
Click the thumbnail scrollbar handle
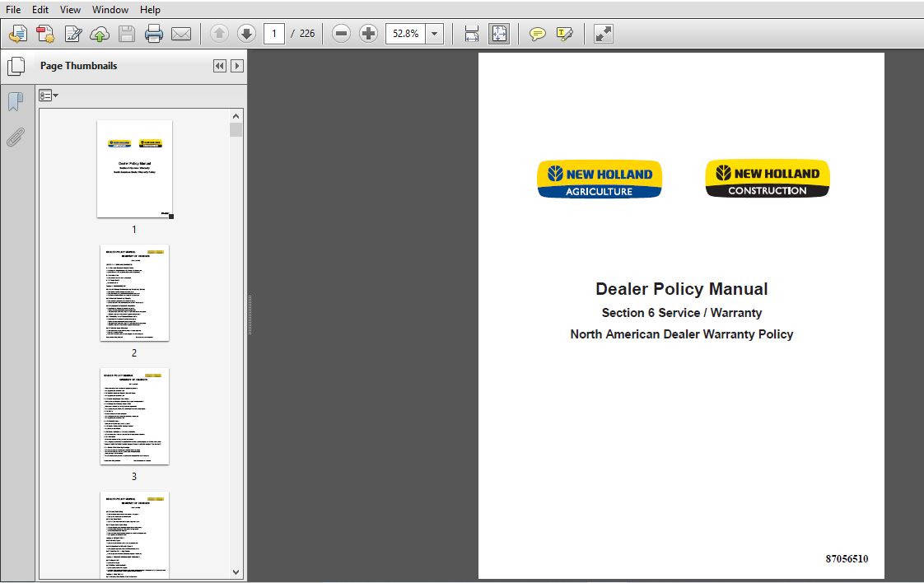(x=236, y=129)
